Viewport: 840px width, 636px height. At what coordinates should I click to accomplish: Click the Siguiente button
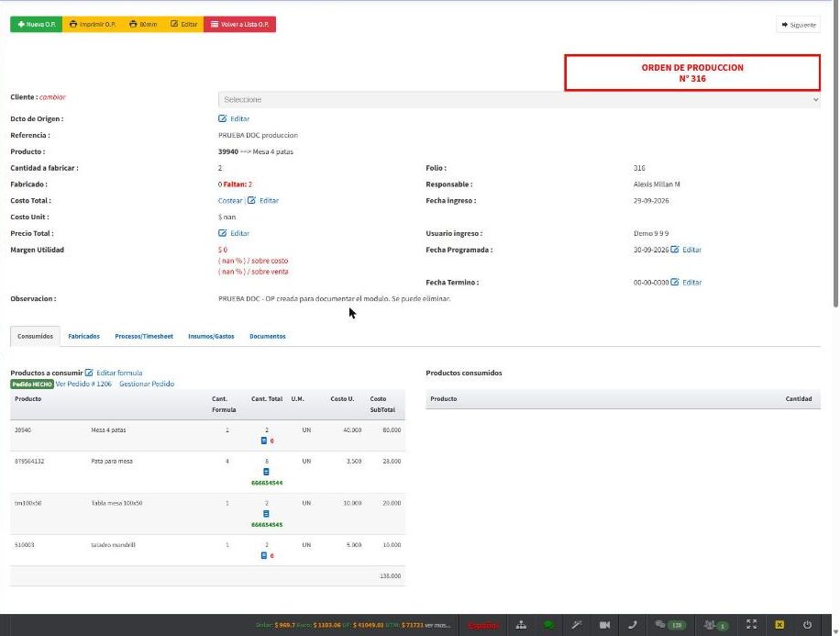coord(798,25)
